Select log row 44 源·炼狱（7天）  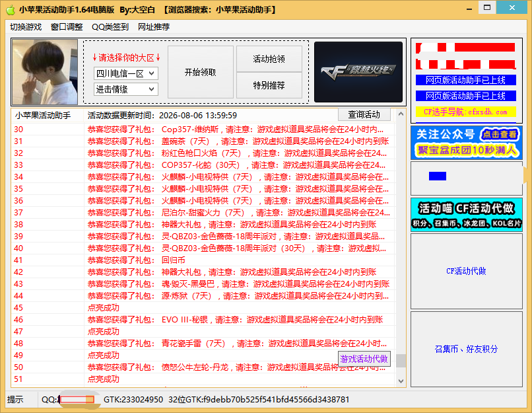pyautogui.click(x=203, y=296)
